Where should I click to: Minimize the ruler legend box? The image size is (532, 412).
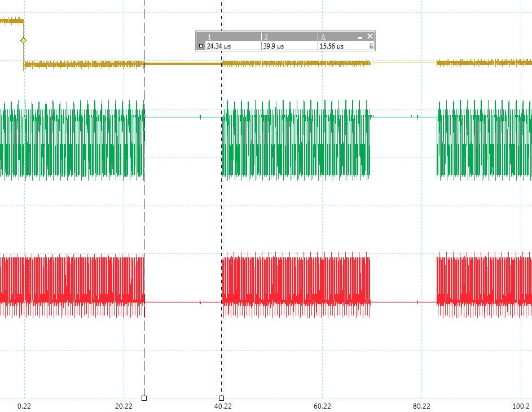click(x=360, y=37)
